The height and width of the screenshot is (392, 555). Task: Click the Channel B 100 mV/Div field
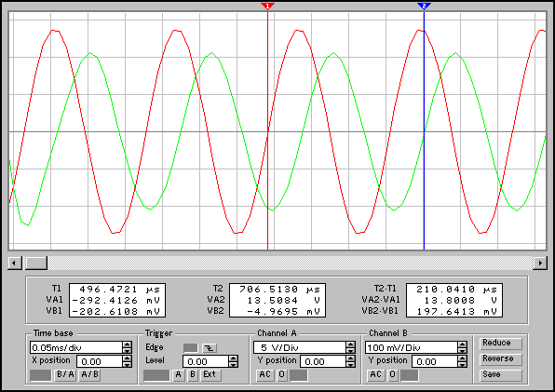pyautogui.click(x=412, y=347)
